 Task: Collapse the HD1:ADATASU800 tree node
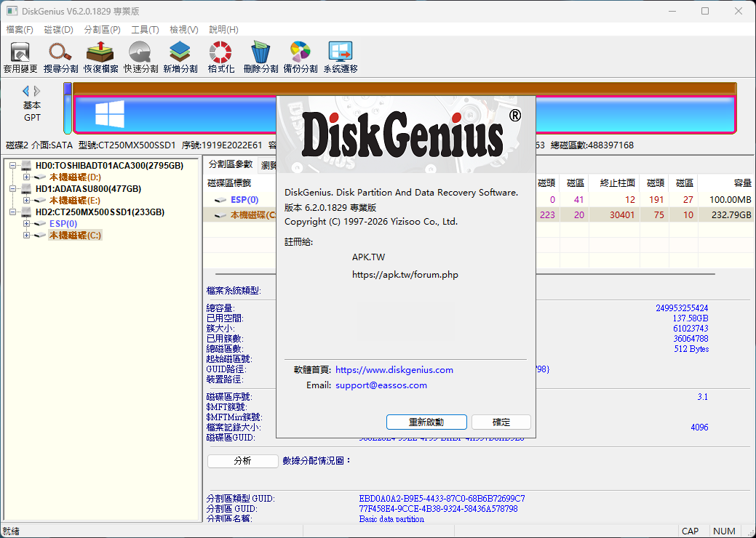(13, 189)
